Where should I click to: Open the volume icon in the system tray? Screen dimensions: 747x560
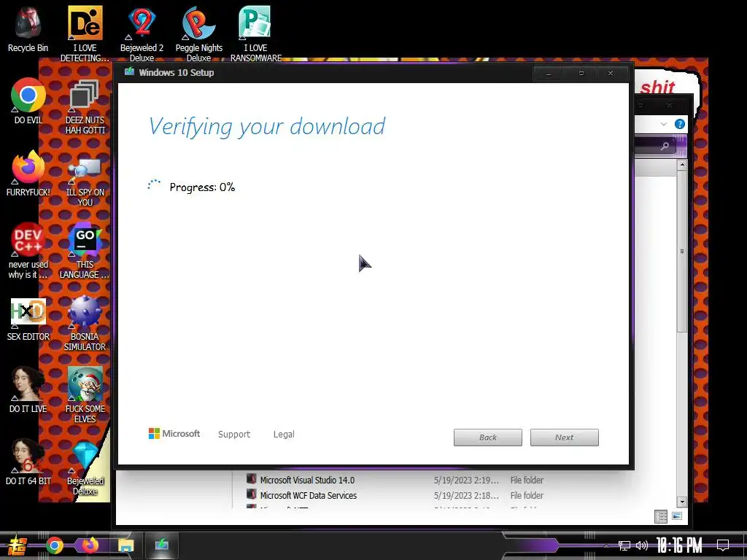coord(642,545)
